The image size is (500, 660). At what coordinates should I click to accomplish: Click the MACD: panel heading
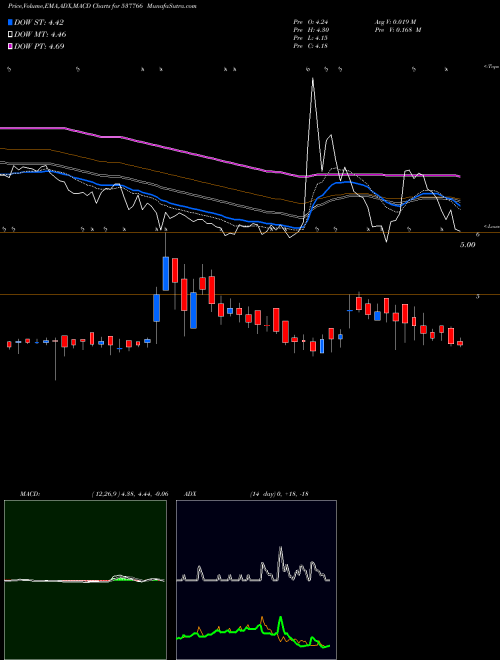30,494
